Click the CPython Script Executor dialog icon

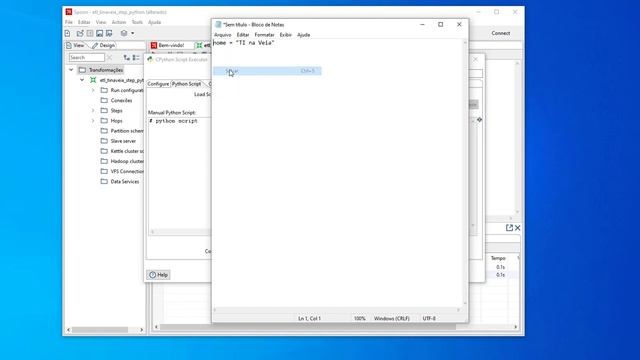click(x=150, y=59)
